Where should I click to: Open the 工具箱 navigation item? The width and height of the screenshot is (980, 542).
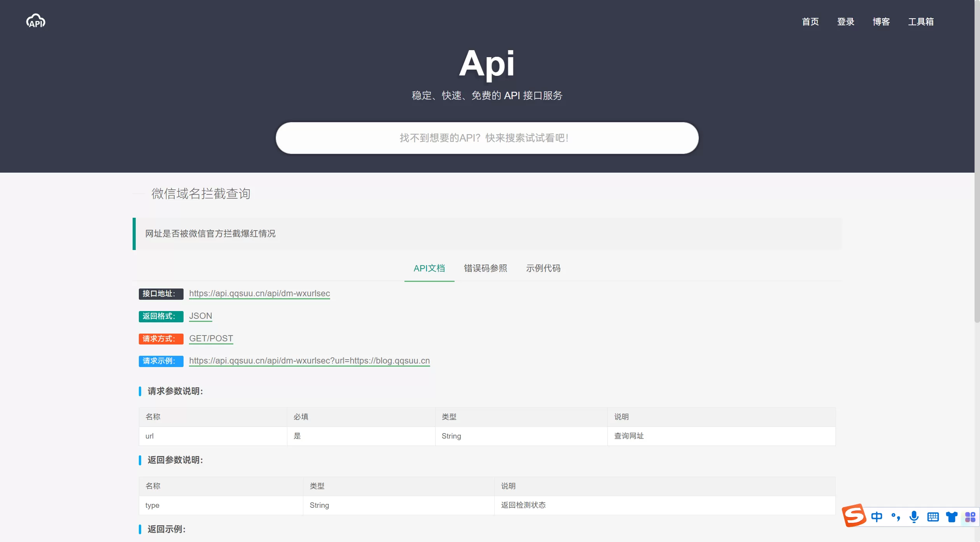point(921,22)
